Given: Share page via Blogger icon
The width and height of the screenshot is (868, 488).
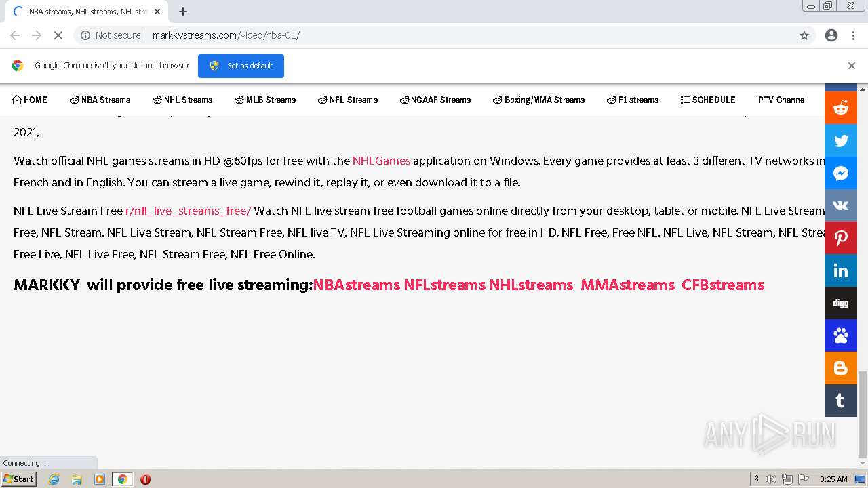Looking at the screenshot, I should click(841, 368).
